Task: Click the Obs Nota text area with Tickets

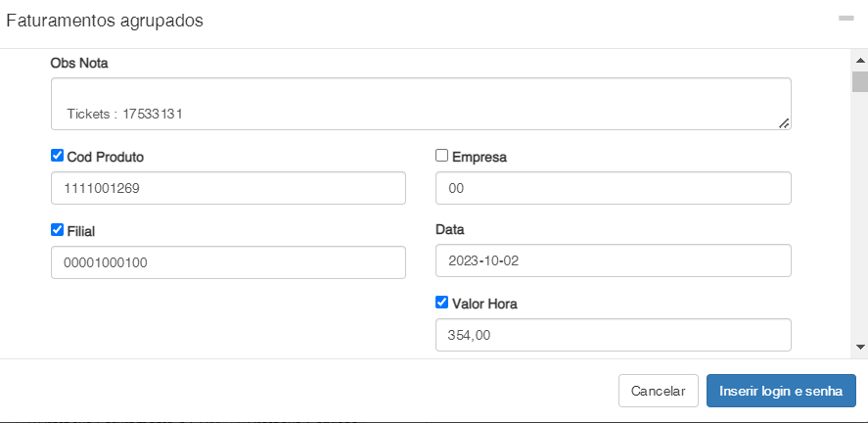Action: [x=421, y=104]
